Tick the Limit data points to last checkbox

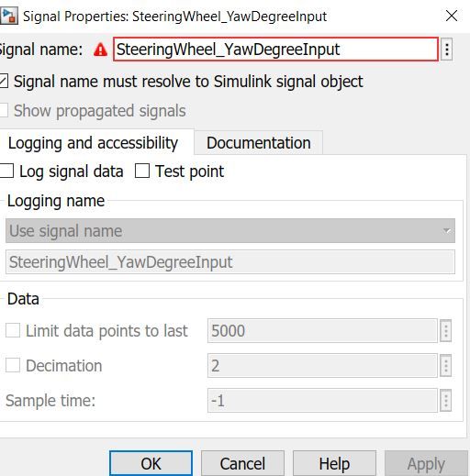pyautogui.click(x=13, y=330)
